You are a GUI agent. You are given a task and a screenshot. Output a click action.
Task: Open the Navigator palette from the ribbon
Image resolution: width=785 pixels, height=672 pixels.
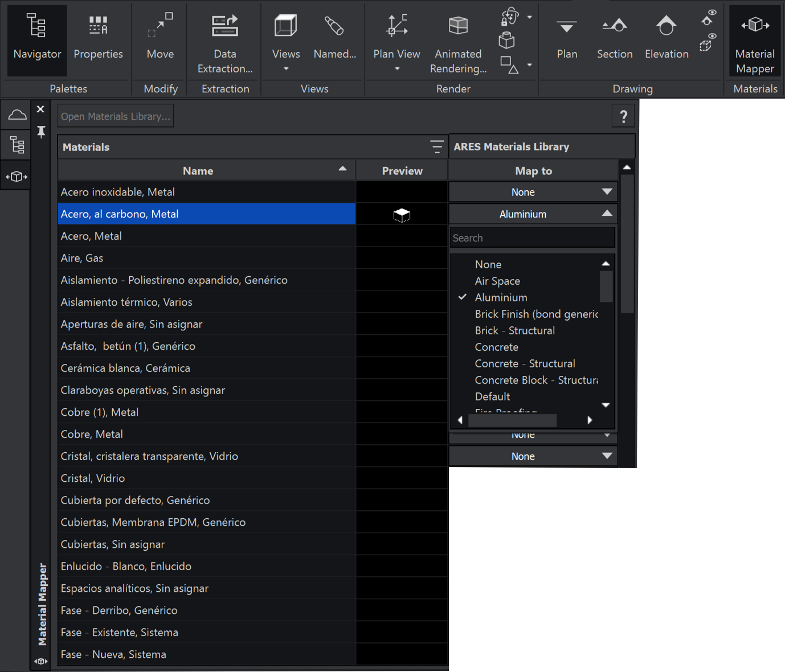click(37, 40)
